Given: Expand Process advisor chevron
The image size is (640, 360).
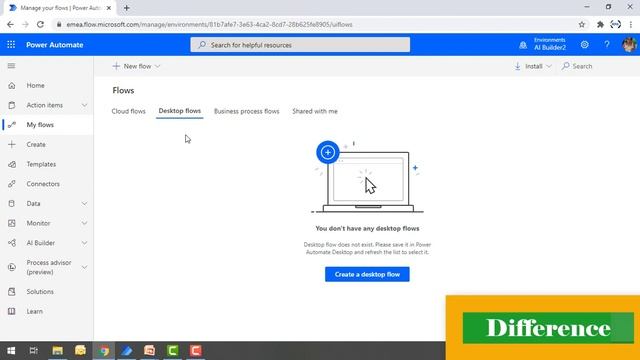Looking at the screenshot, I should coord(84,267).
